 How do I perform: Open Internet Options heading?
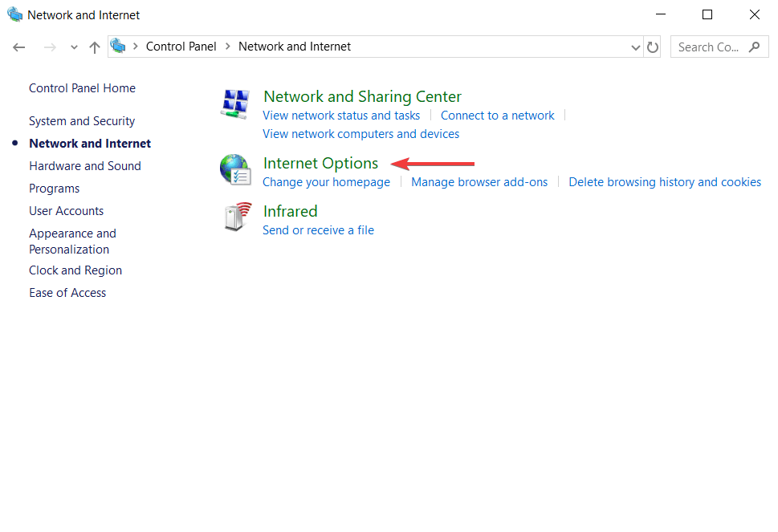320,163
